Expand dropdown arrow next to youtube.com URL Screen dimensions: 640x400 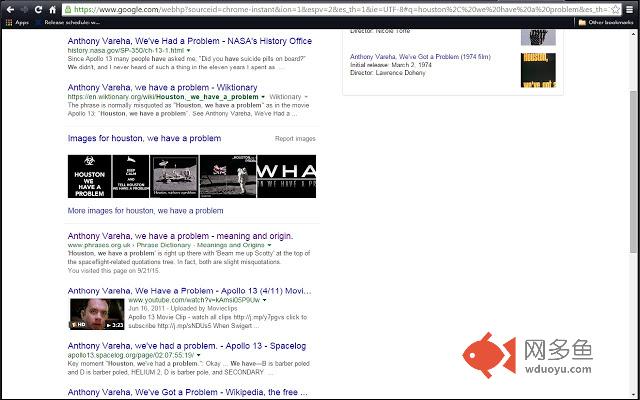click(266, 300)
